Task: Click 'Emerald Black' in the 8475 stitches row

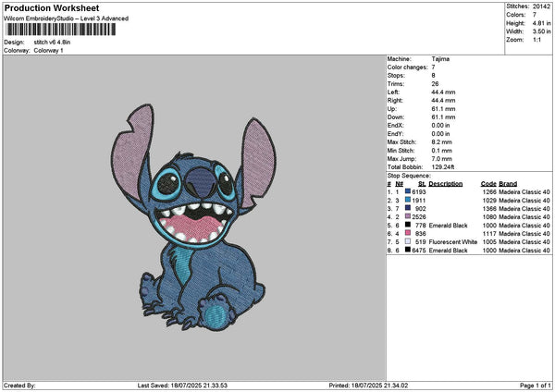Action: (448, 251)
